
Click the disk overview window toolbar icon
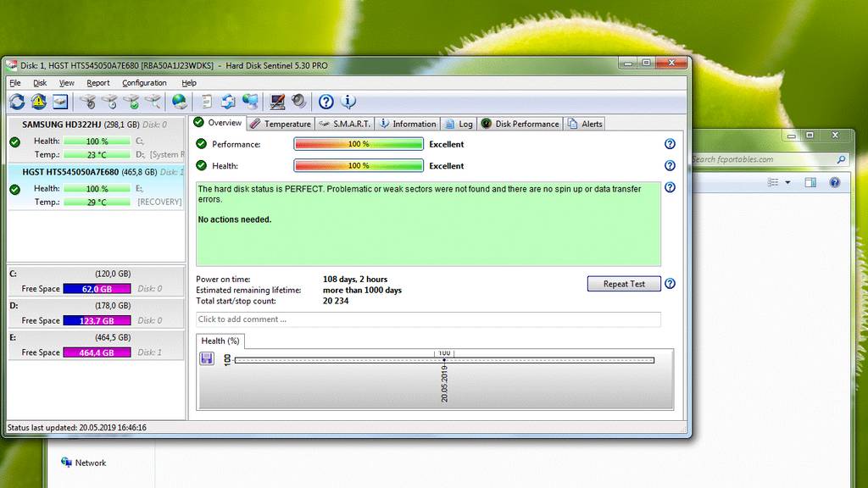point(60,102)
